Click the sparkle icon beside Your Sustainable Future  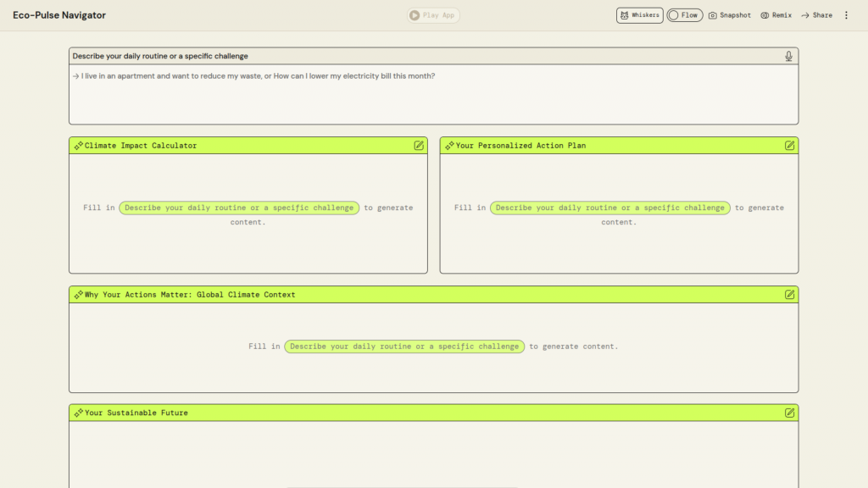[x=78, y=413]
